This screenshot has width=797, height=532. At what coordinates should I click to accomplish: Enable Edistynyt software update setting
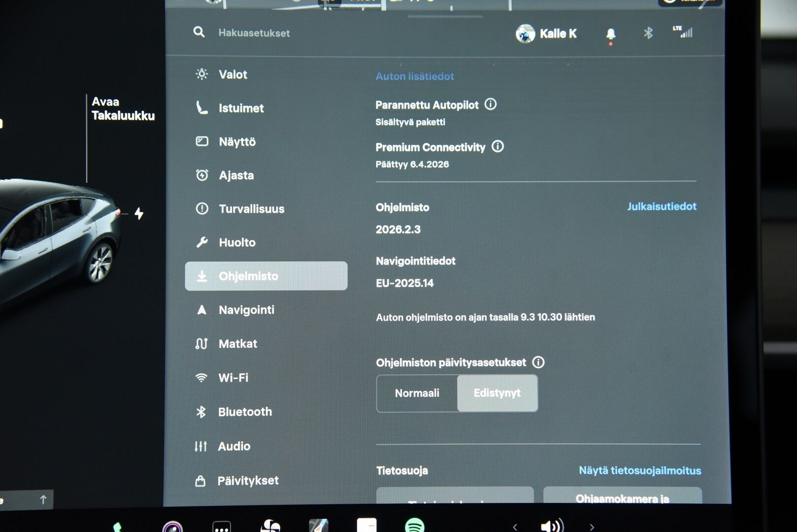497,393
